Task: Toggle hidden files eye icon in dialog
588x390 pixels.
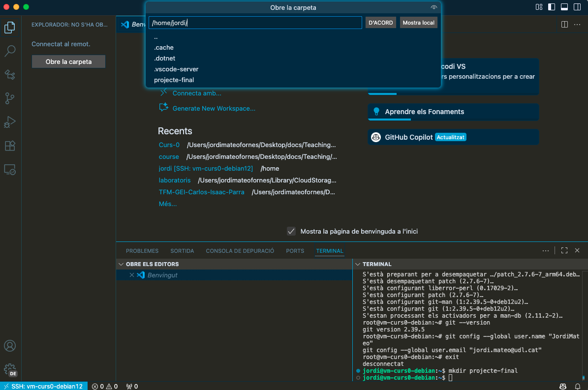Action: [x=434, y=7]
